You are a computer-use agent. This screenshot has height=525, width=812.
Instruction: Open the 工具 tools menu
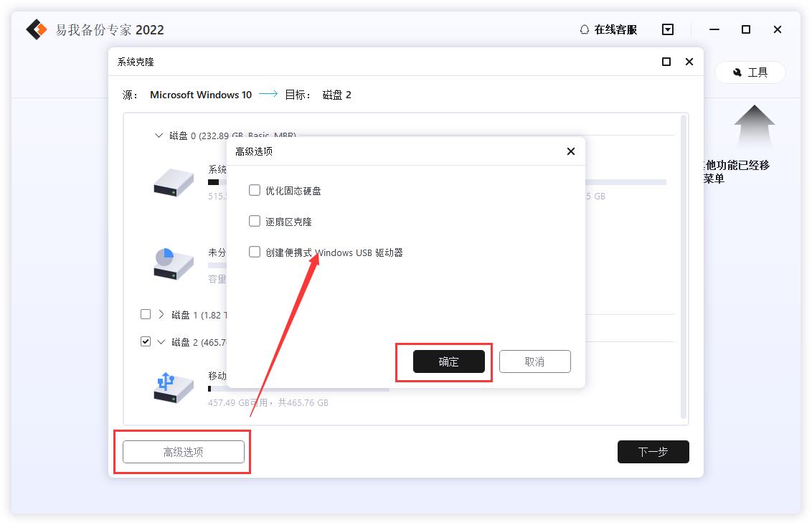pos(750,72)
